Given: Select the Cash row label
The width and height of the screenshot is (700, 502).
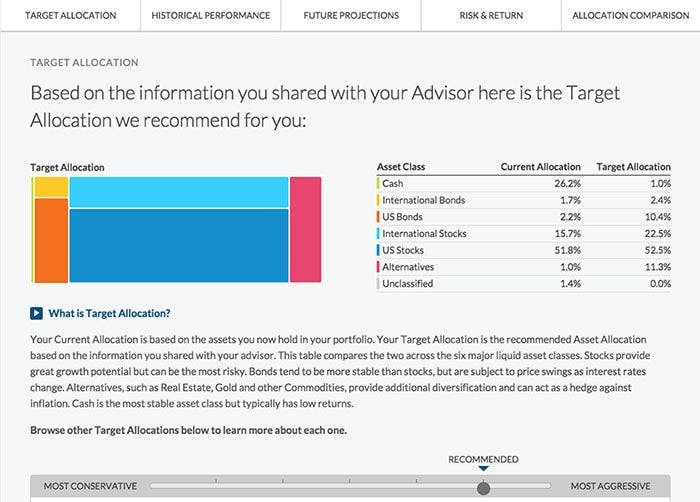Looking at the screenshot, I should (392, 184).
